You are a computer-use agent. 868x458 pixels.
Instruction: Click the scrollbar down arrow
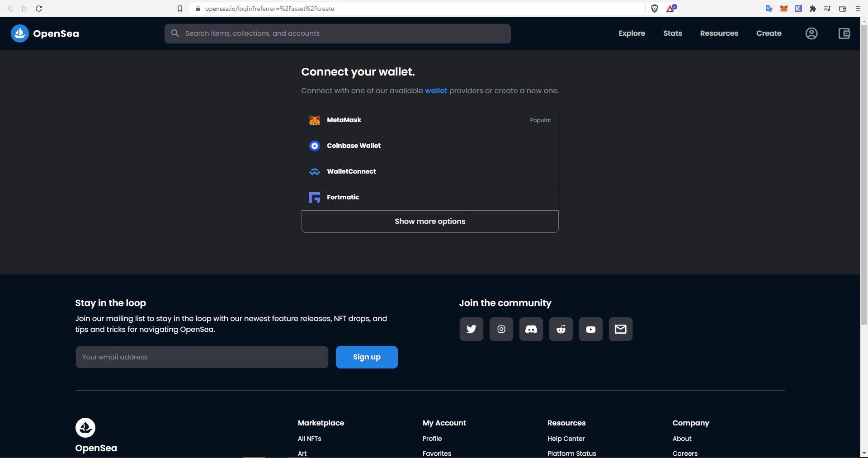click(864, 453)
